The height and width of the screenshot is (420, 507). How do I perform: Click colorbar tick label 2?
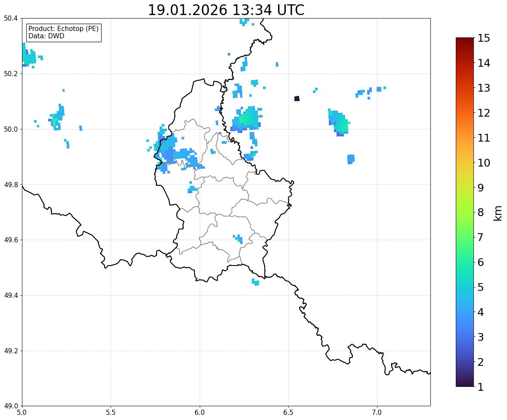point(481,362)
